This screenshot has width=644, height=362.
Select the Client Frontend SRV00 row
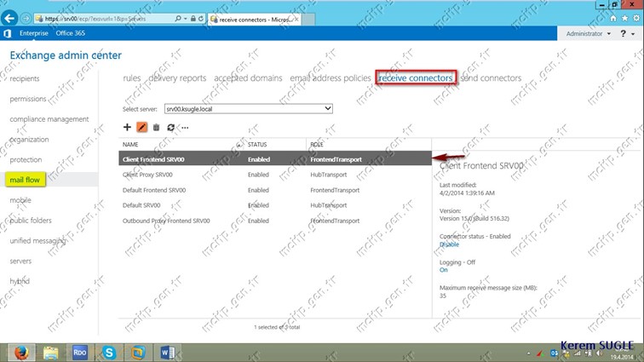275,159
